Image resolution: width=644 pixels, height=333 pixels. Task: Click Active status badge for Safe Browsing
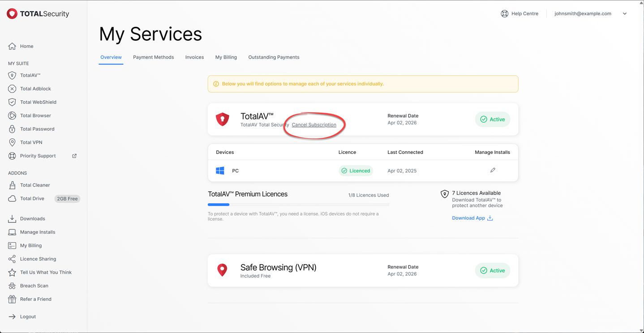(492, 270)
